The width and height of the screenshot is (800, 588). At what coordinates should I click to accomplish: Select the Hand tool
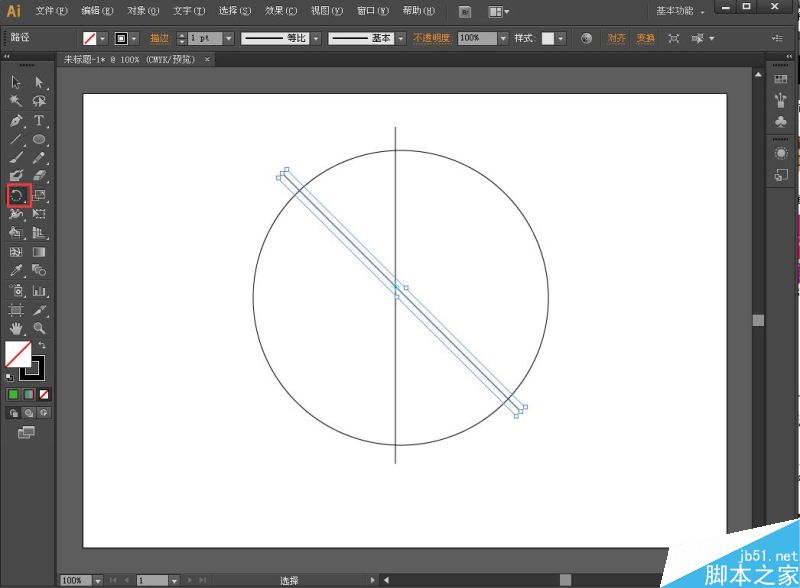click(x=16, y=328)
